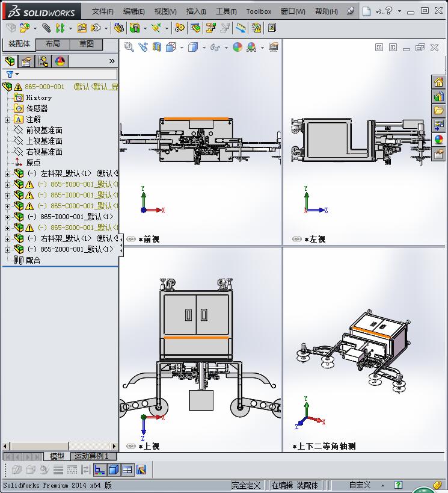Expand the 865-D000-001_默认<1> component
The width and height of the screenshot is (448, 493).
pos(7,217)
